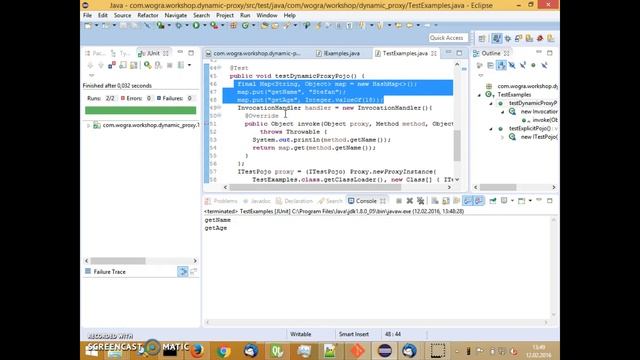
Task: Click the Quick Access field
Action: click(448, 38)
